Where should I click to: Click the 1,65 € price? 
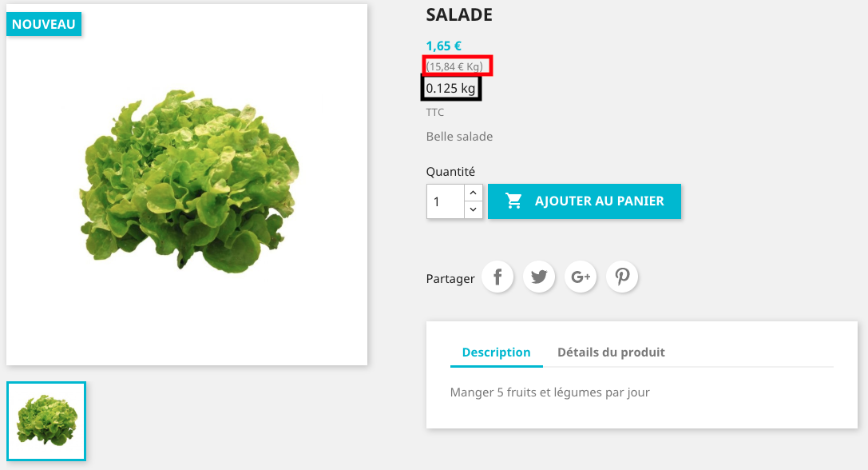pos(443,46)
